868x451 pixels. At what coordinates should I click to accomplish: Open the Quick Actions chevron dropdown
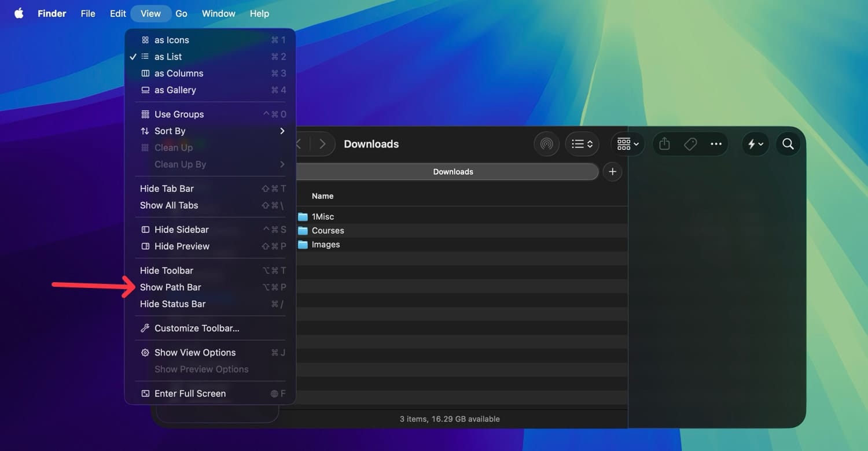pos(762,143)
